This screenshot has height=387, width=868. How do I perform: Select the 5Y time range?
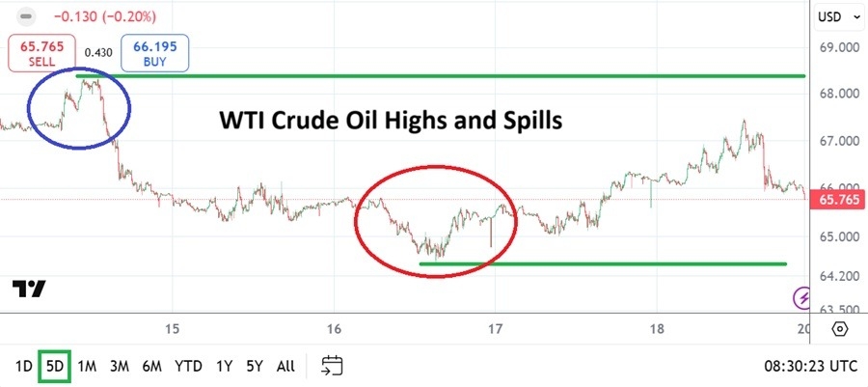pos(254,367)
